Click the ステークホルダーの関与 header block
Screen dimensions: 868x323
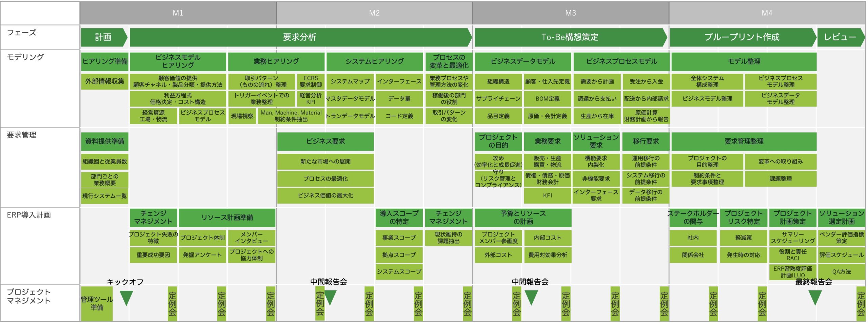pos(693,217)
